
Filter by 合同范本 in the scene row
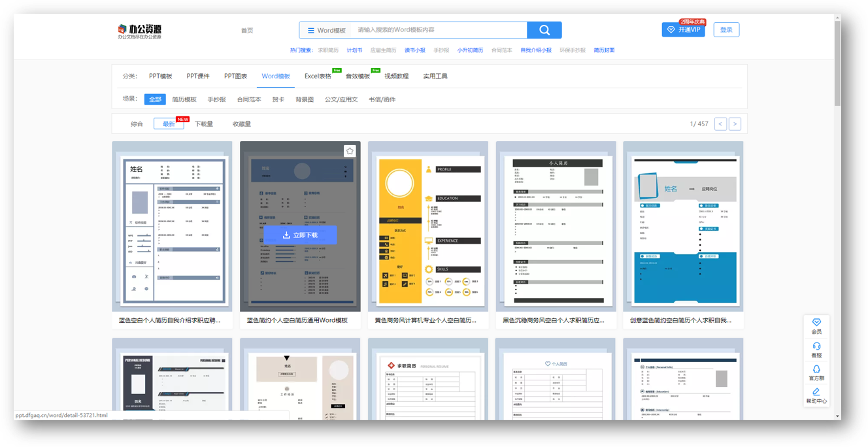[249, 100]
